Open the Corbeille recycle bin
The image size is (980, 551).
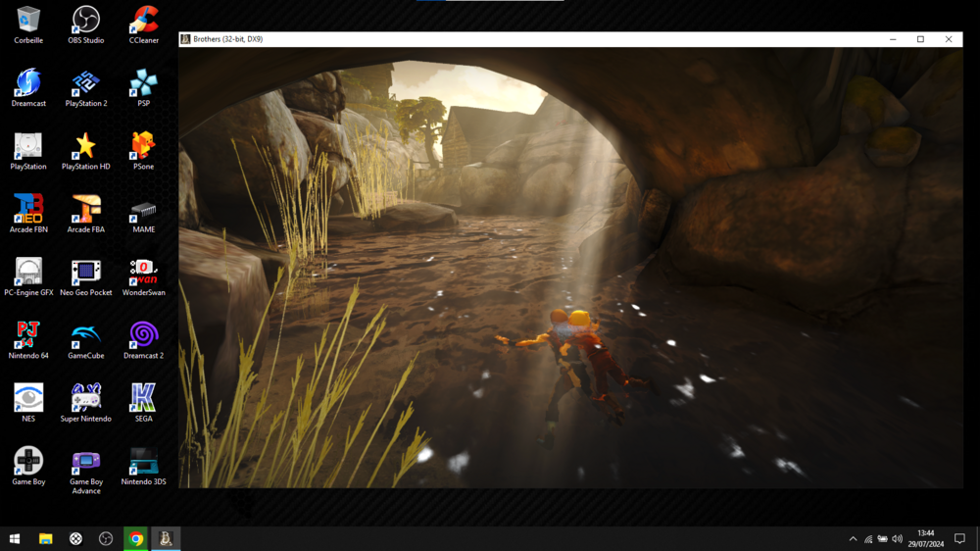click(x=28, y=20)
